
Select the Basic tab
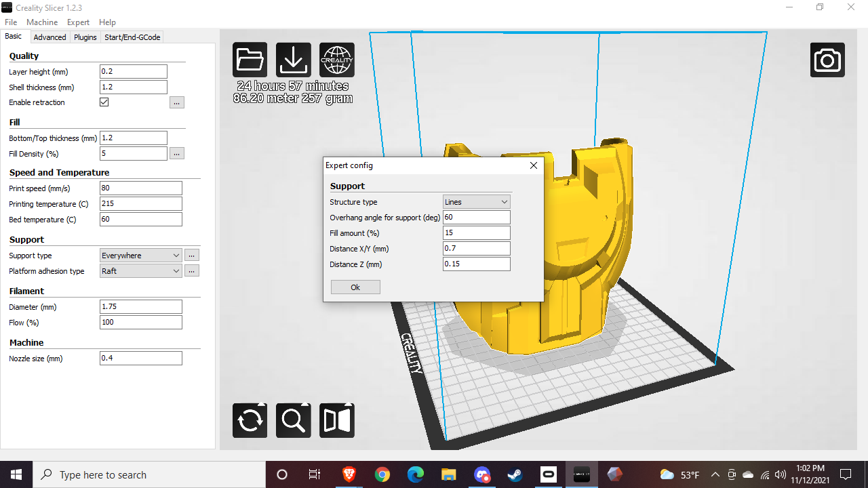(x=14, y=37)
